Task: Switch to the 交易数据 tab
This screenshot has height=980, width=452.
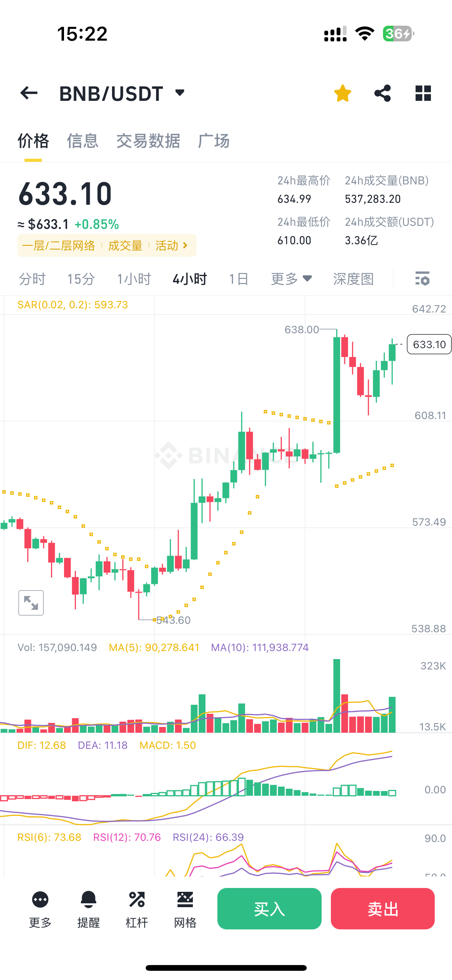Action: click(148, 141)
